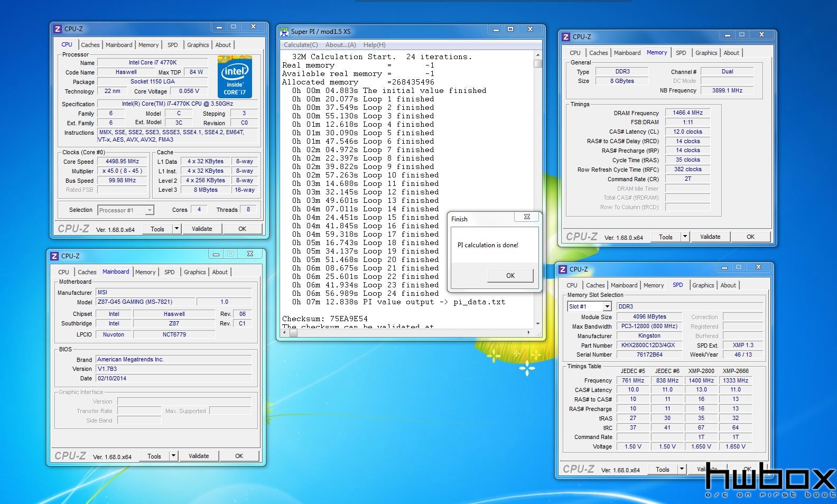Click the motherboard model Z87-G45 GAMING field
Screen dimensions: 837x504
point(146,302)
